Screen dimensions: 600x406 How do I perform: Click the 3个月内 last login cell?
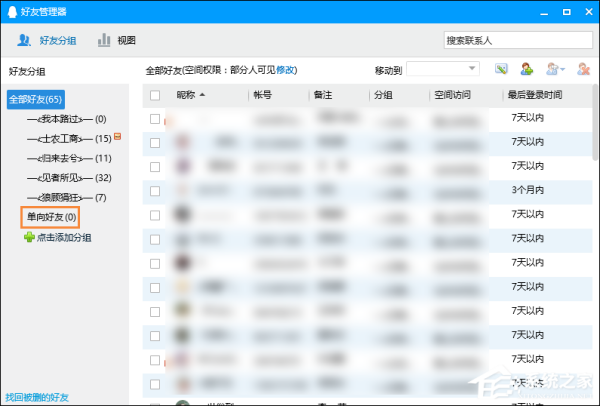click(528, 190)
